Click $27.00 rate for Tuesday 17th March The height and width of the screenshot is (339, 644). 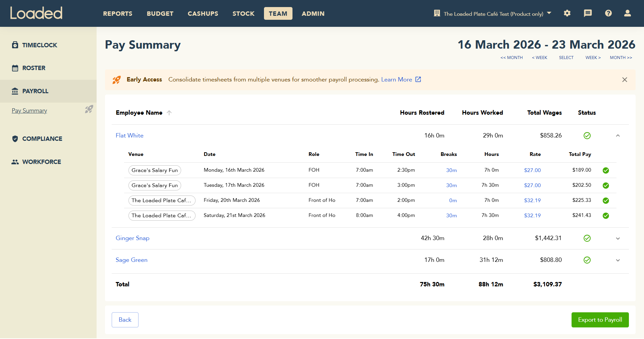point(532,185)
